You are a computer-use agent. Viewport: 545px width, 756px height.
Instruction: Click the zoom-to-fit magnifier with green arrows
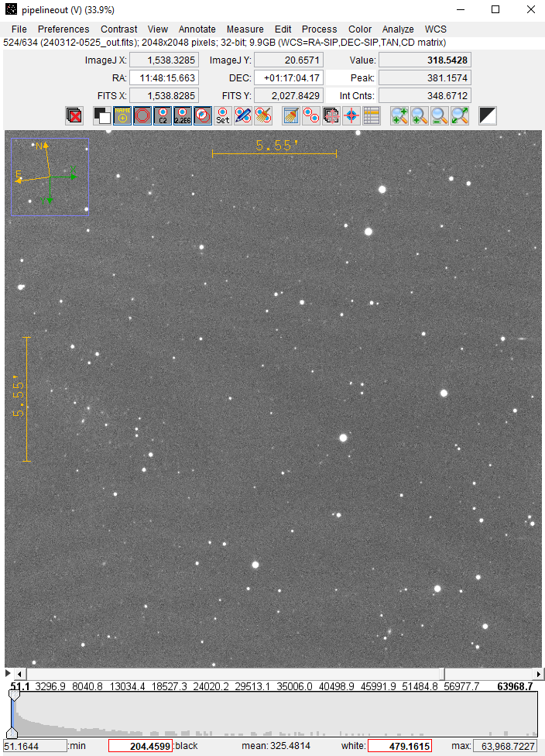pyautogui.click(x=460, y=116)
